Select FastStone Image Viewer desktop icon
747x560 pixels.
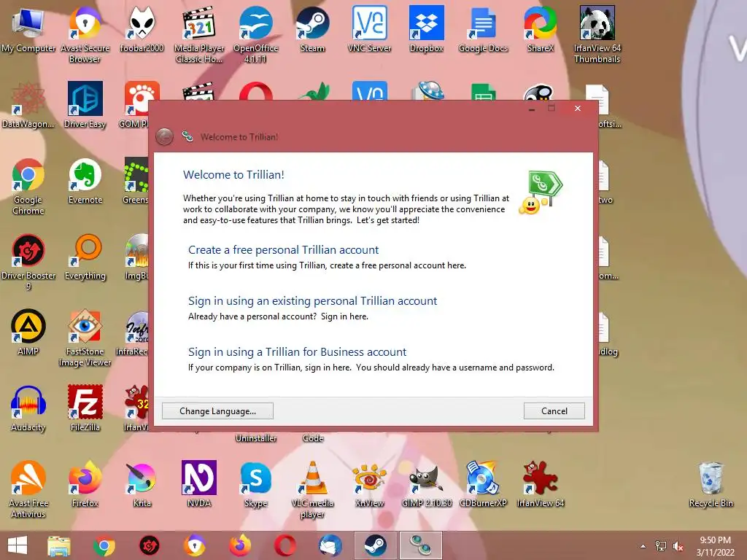tap(85, 338)
